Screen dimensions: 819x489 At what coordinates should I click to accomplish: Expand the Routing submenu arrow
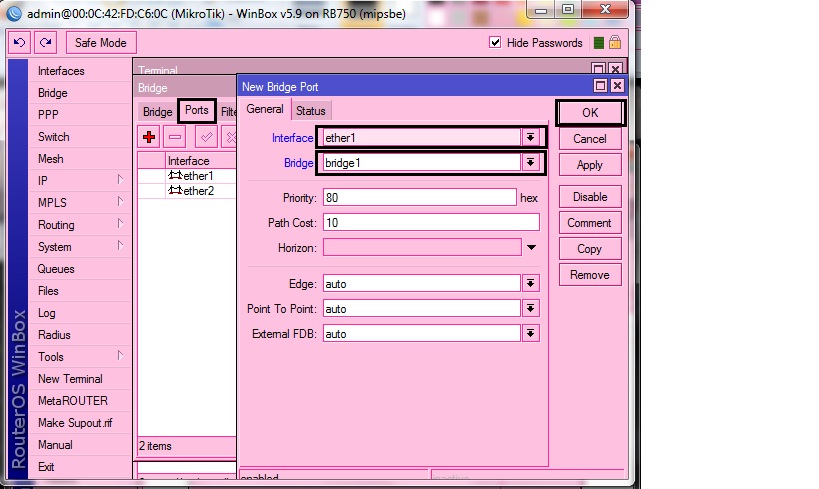click(120, 224)
